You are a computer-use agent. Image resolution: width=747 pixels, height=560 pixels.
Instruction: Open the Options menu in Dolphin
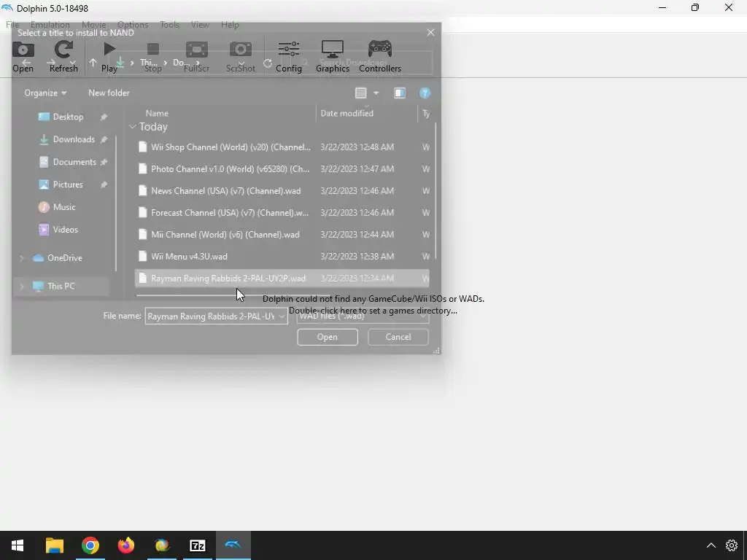pyautogui.click(x=133, y=25)
